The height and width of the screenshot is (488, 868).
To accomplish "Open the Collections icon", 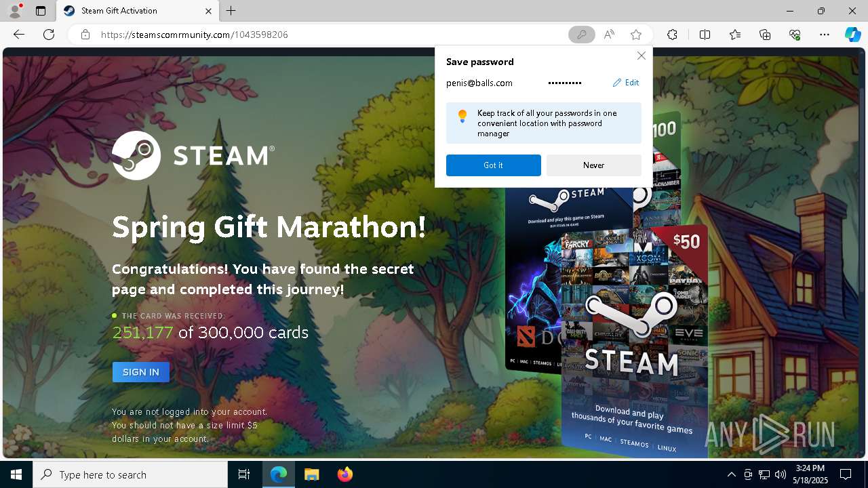I will point(765,35).
